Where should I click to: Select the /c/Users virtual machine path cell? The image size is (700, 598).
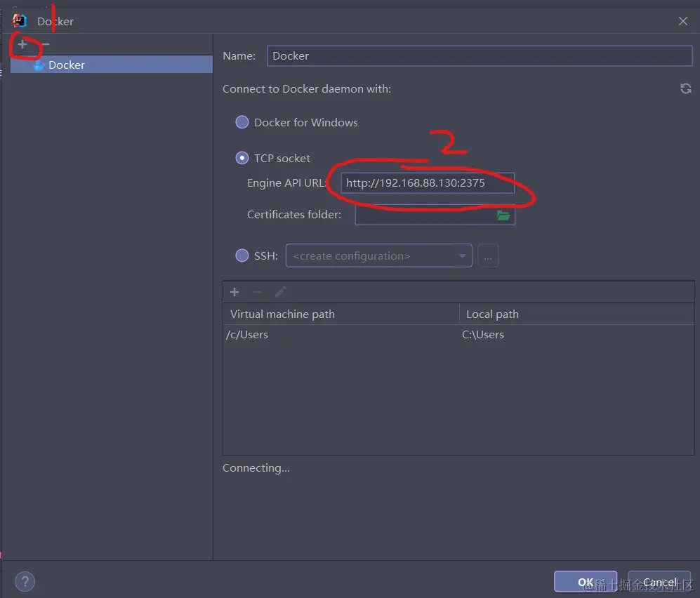tap(341, 335)
